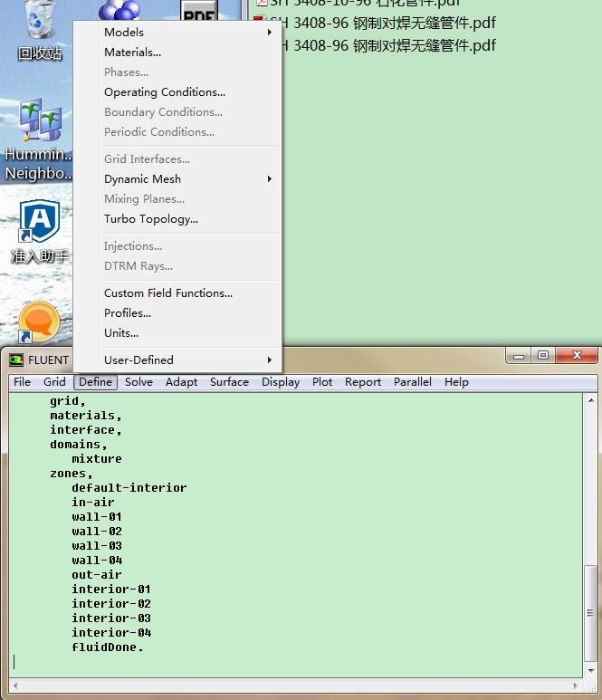Expand the User-Defined submenu
Screen dimensions: 602x700
point(177,360)
